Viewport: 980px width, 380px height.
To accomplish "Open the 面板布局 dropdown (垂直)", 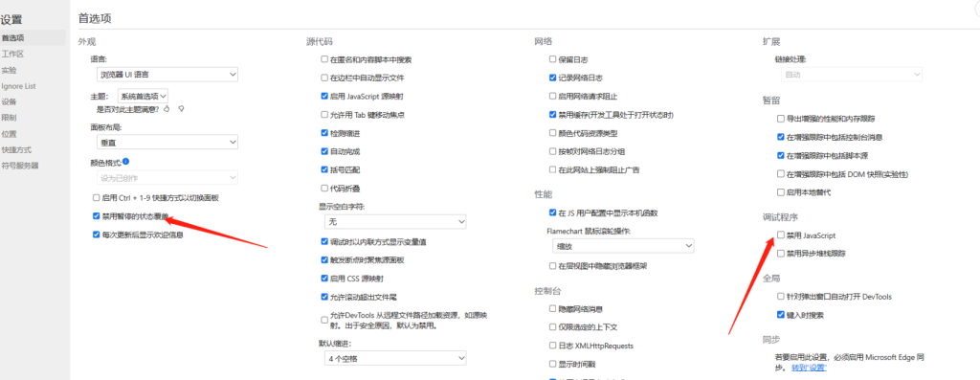I will click(168, 143).
